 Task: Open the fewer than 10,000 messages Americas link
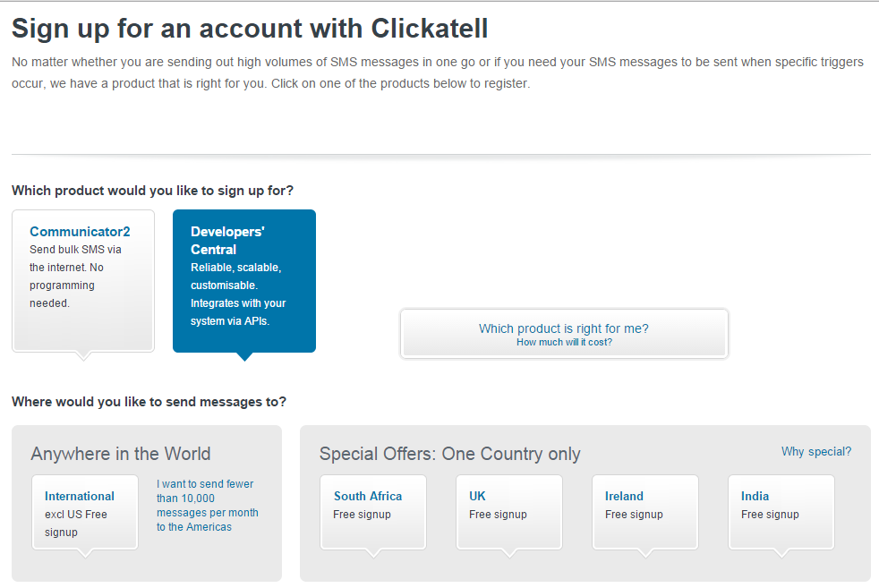point(207,506)
